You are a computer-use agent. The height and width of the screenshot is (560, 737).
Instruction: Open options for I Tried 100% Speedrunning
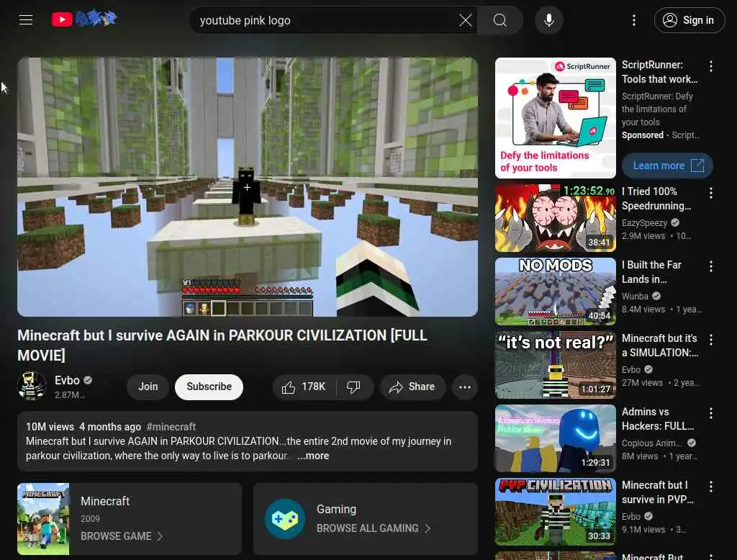(x=710, y=193)
